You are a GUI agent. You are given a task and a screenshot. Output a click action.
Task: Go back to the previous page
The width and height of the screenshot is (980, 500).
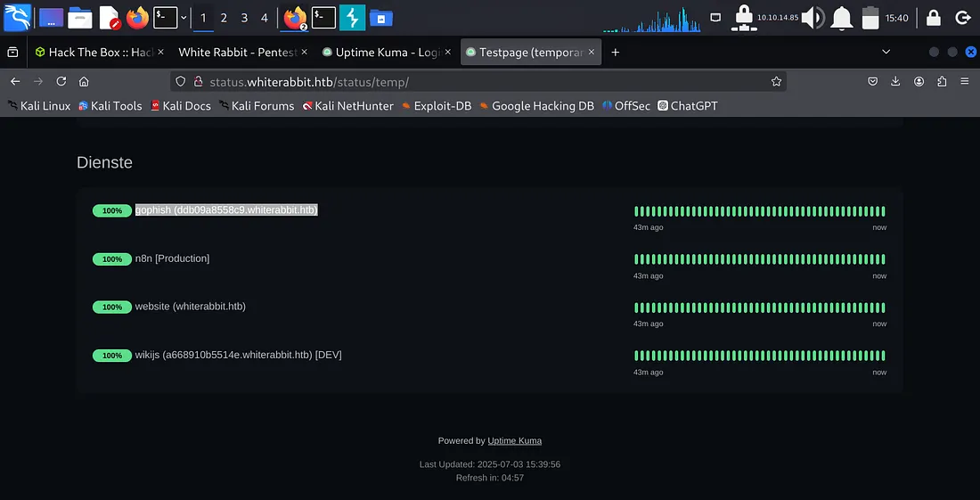pos(16,81)
